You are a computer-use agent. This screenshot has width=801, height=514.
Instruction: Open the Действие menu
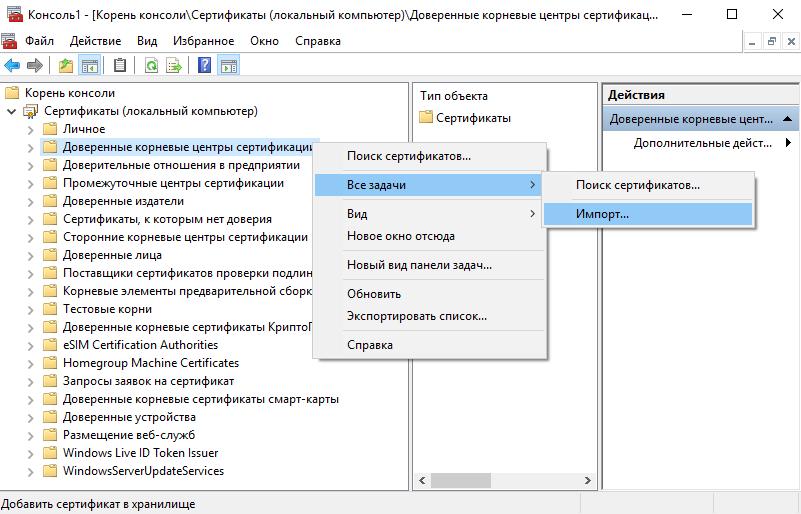pyautogui.click(x=95, y=41)
